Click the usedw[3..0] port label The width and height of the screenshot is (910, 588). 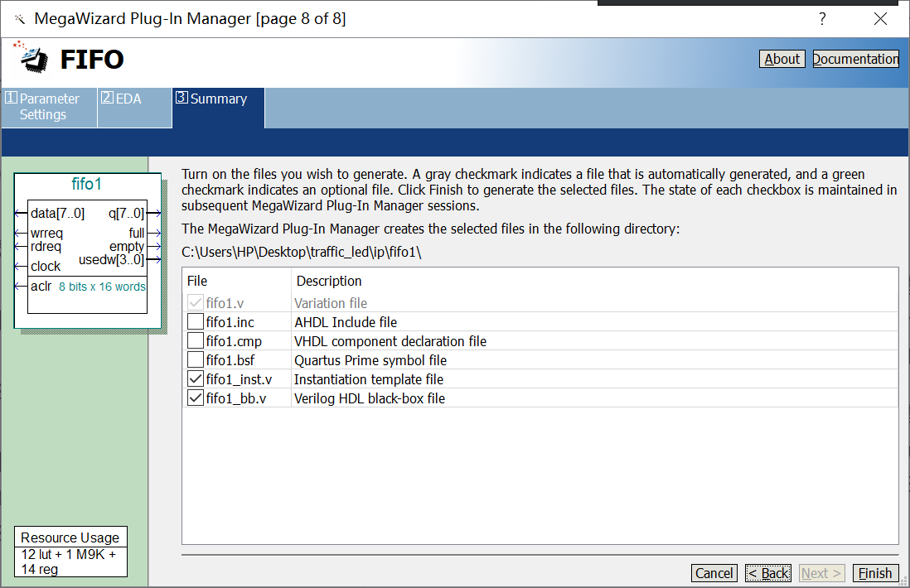click(111, 260)
